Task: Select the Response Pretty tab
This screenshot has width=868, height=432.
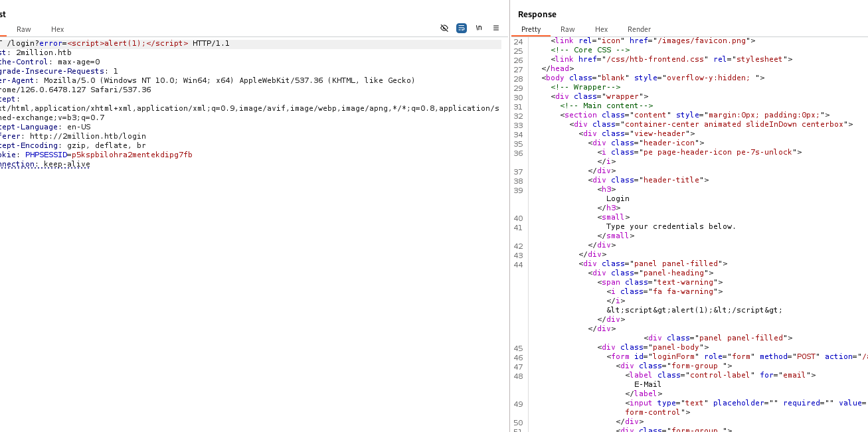Action: (x=531, y=29)
